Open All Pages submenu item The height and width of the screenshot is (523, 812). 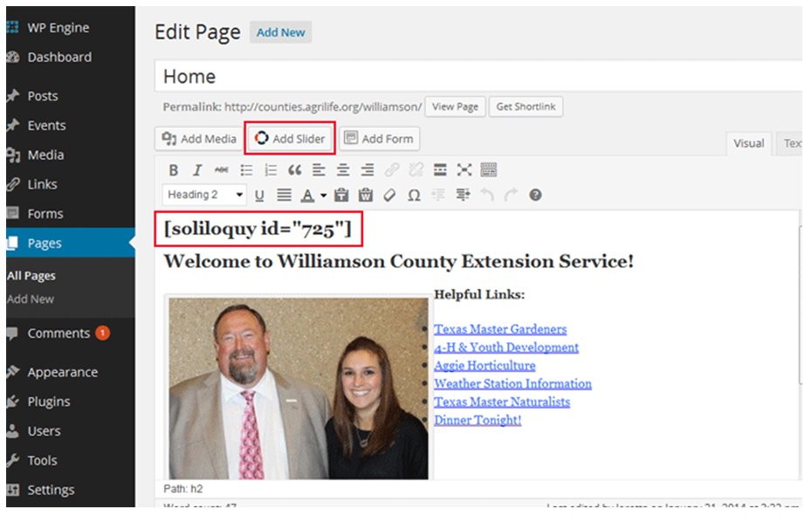pyautogui.click(x=31, y=276)
